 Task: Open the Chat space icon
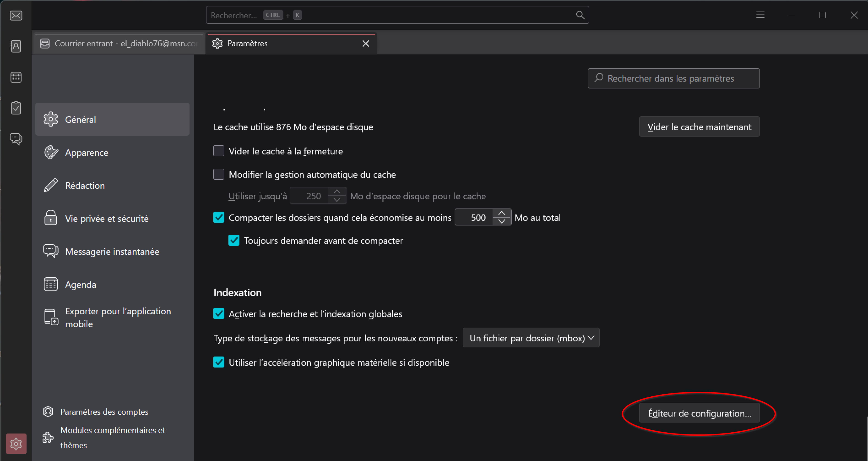[x=16, y=139]
